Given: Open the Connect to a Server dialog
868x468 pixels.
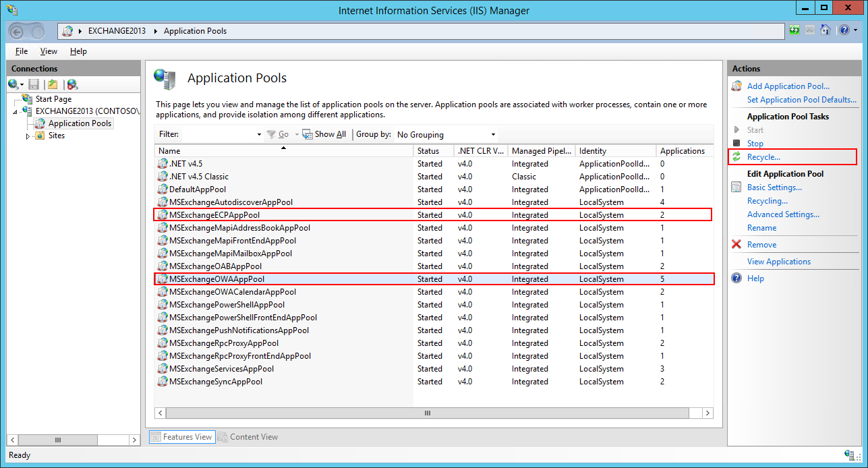Looking at the screenshot, I should click(x=13, y=84).
